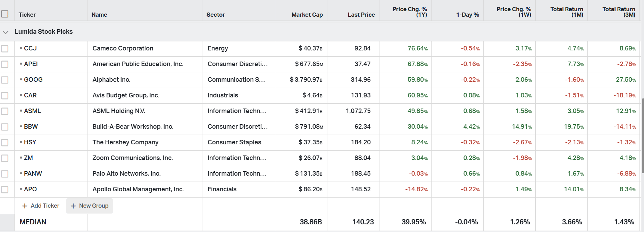Click the Add Ticker label

[45, 206]
